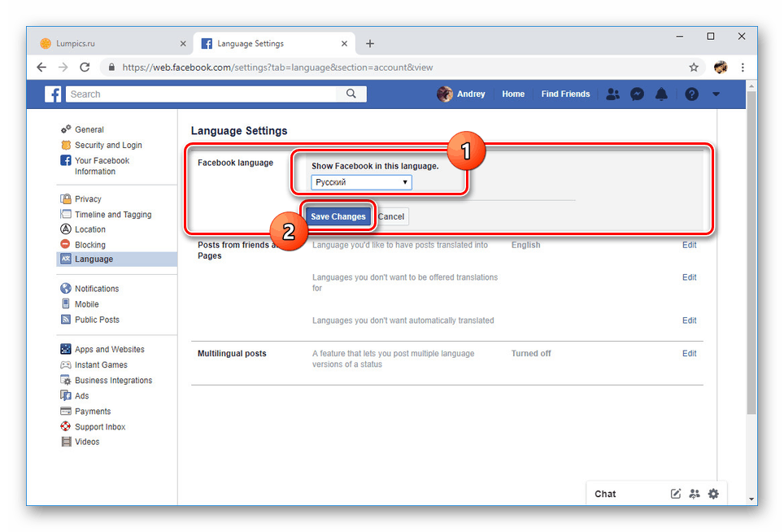Screen dimensions: 784x532
Task: Open the Messenger icon in header
Action: click(x=637, y=94)
